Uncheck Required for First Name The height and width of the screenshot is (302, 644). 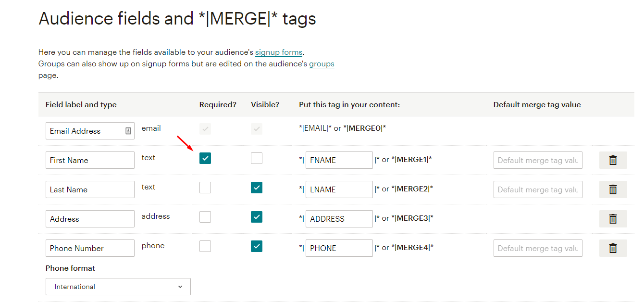pyautogui.click(x=205, y=158)
